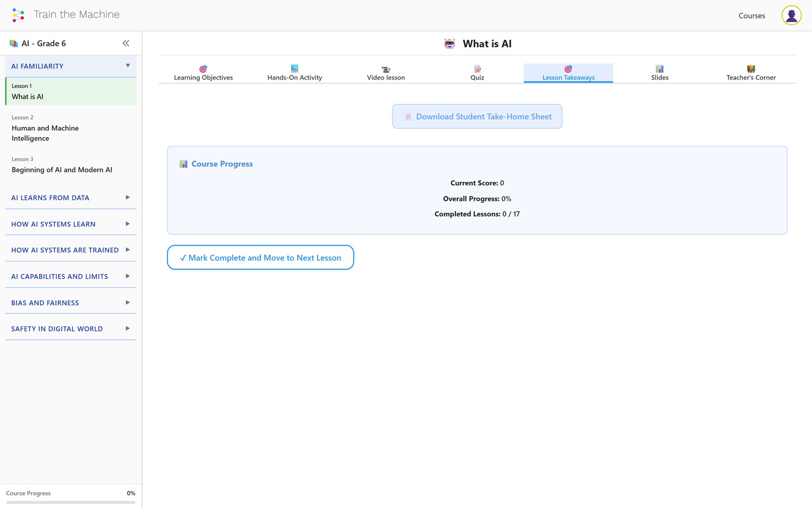812x508 pixels.
Task: Open the Slides tab
Action: (660, 73)
